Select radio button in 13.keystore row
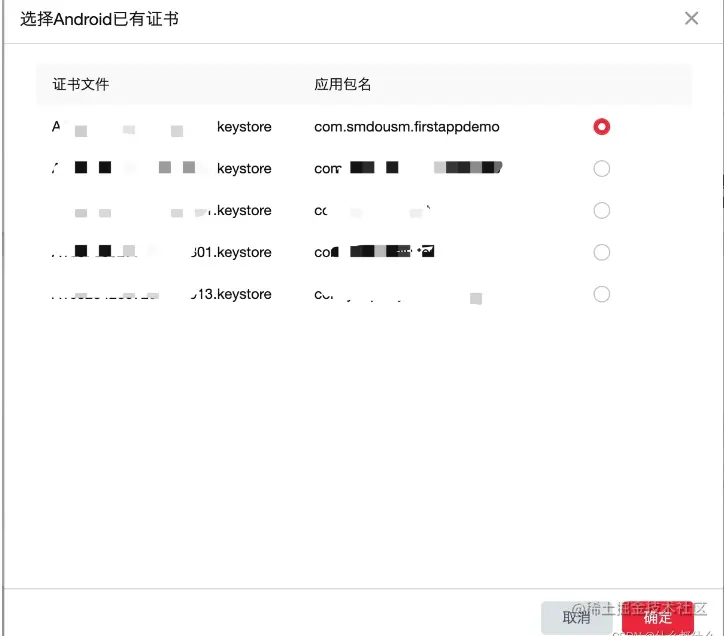The width and height of the screenshot is (726, 636). [601, 294]
